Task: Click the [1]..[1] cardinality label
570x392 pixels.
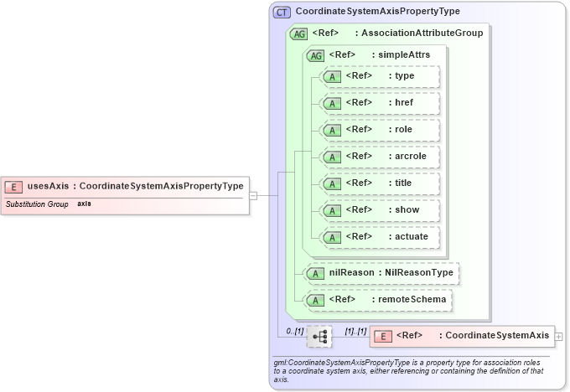Action: pyautogui.click(x=355, y=331)
